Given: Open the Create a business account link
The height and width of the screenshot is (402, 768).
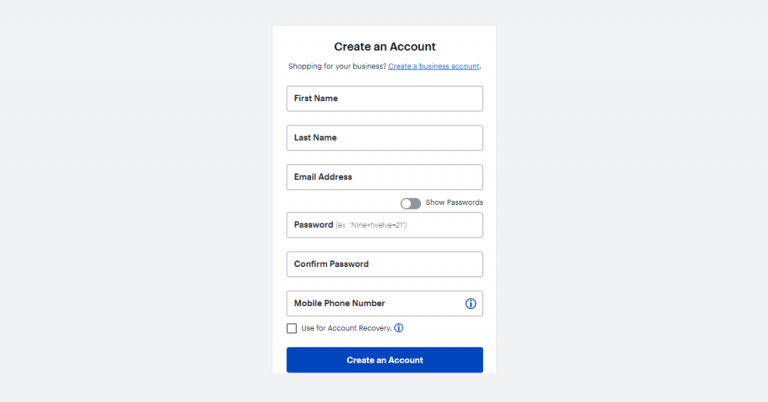Looking at the screenshot, I should [x=434, y=66].
